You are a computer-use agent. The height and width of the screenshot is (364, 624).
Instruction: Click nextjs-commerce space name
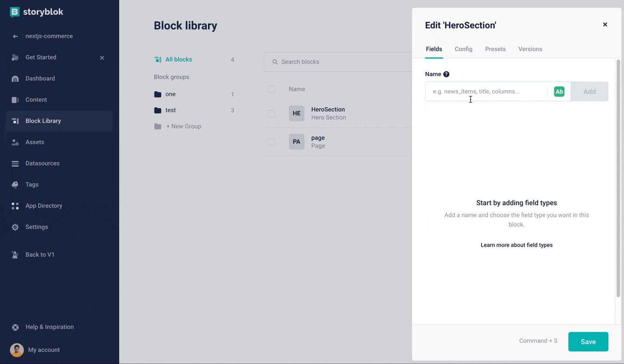[x=49, y=36]
